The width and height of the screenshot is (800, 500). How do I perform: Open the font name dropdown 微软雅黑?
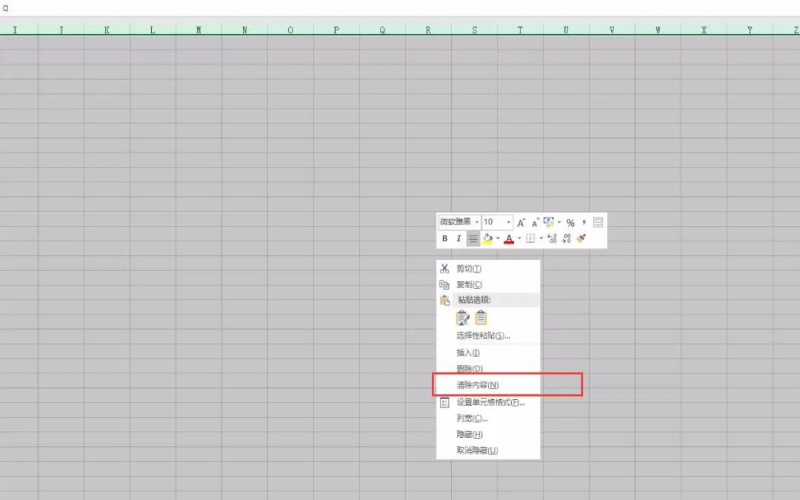[477, 222]
